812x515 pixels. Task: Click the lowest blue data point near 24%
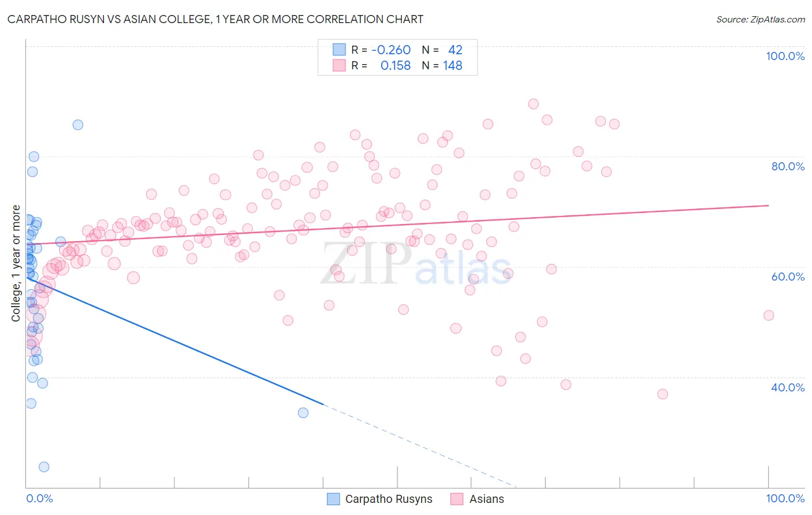click(44, 467)
